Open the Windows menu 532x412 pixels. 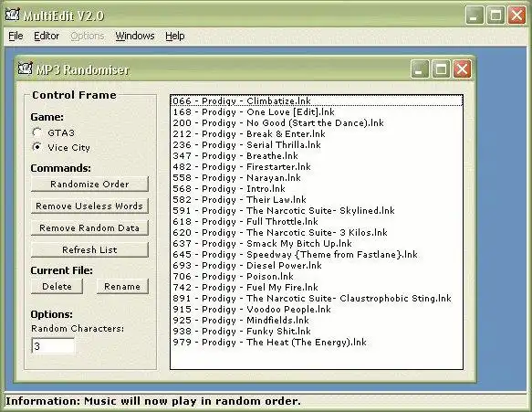point(135,36)
